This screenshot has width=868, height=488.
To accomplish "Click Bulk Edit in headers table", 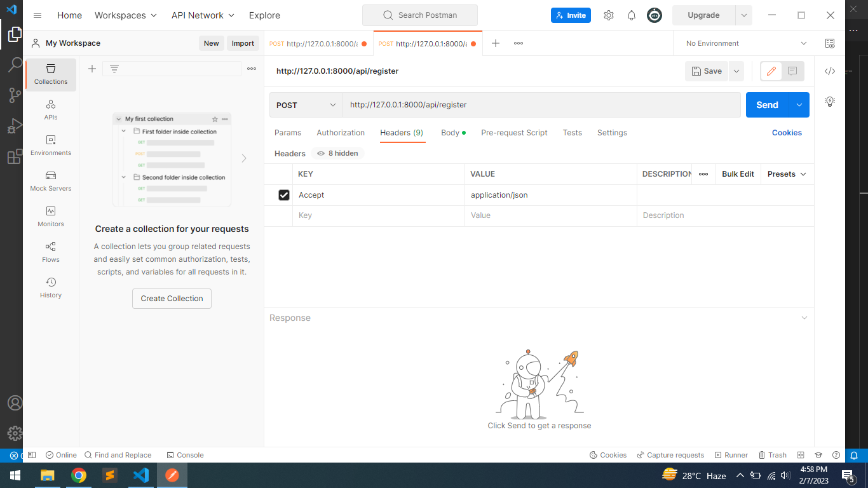I will tap(738, 174).
